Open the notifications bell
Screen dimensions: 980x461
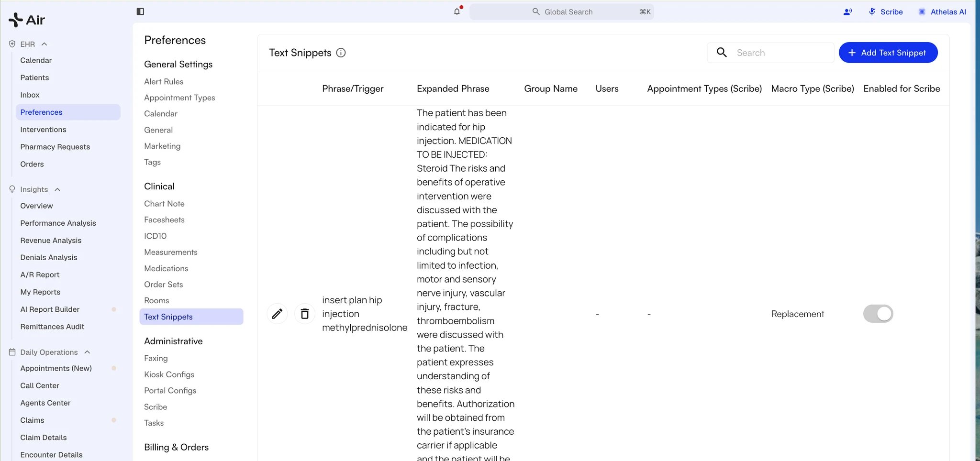coord(457,11)
